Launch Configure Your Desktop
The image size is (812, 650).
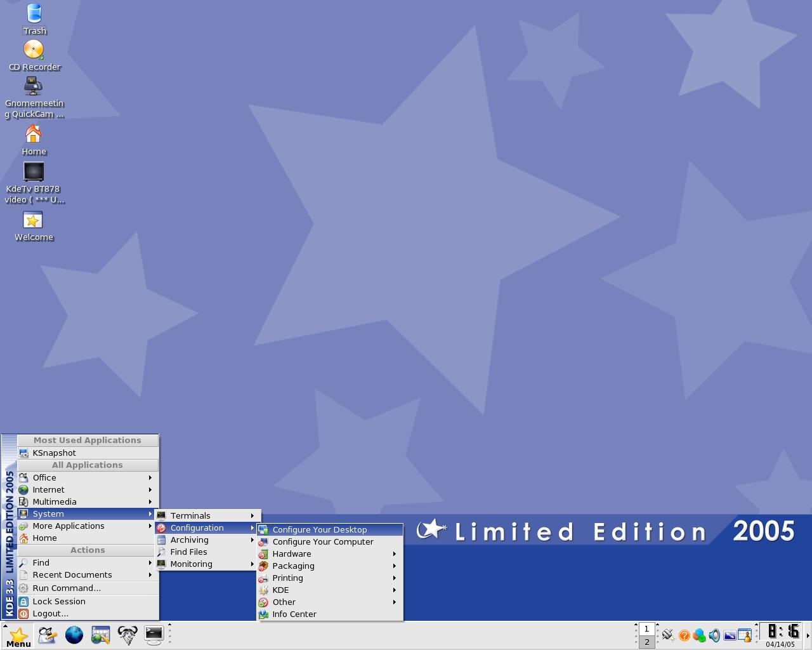point(330,530)
